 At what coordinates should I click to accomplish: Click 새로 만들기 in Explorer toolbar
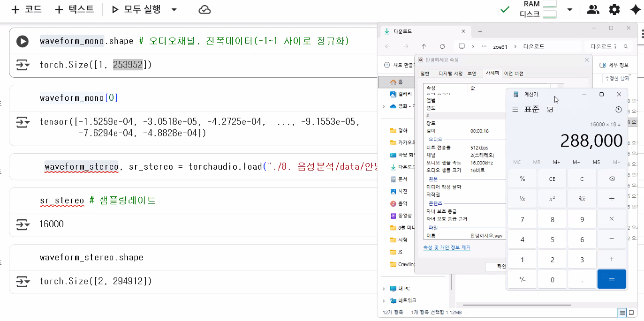click(399, 65)
